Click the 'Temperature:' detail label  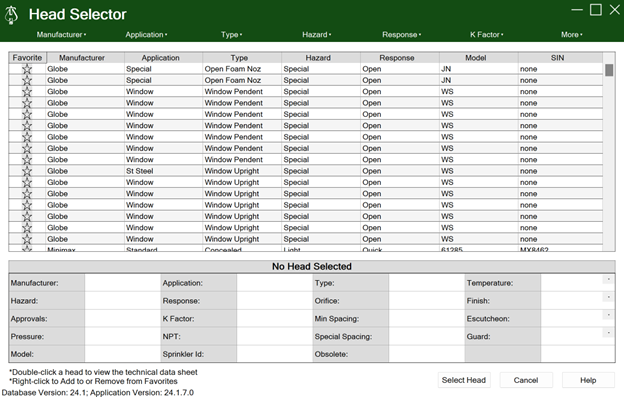[490, 283]
